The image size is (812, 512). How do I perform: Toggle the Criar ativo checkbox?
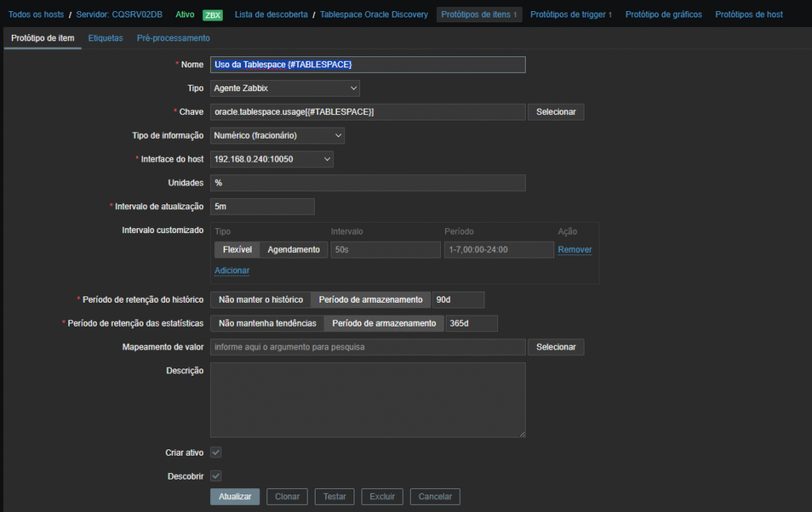point(216,453)
